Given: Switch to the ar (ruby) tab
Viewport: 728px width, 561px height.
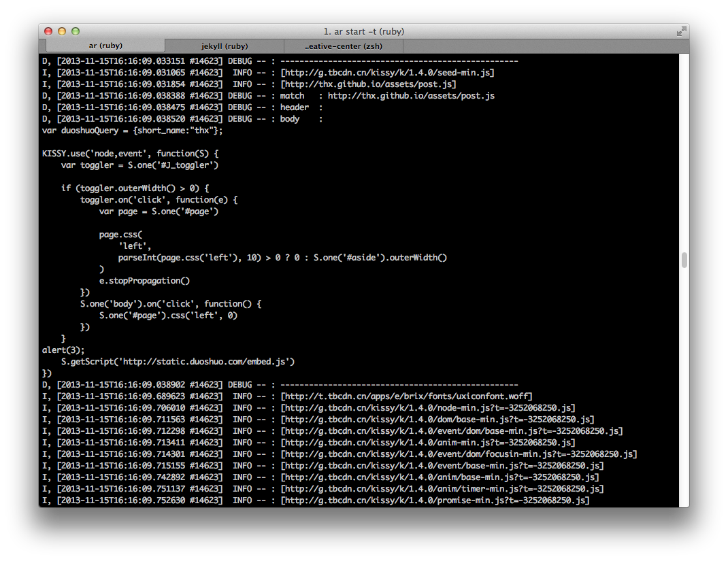Looking at the screenshot, I should point(105,46).
